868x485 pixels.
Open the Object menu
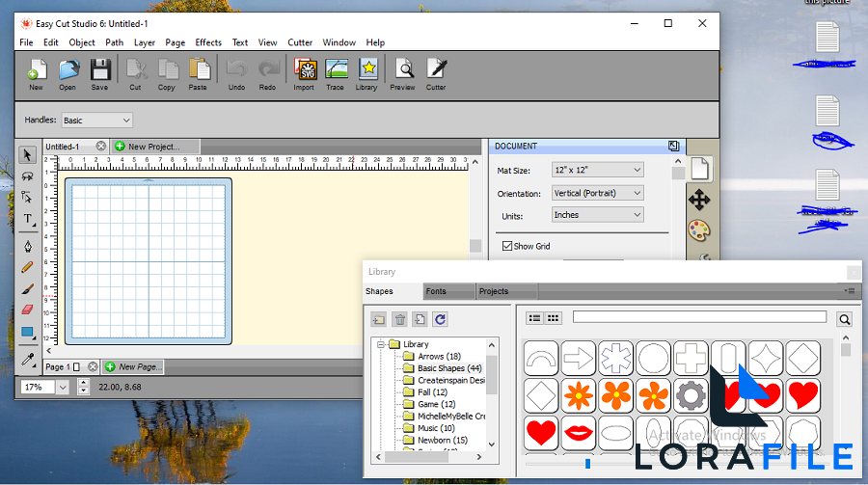pyautogui.click(x=82, y=42)
